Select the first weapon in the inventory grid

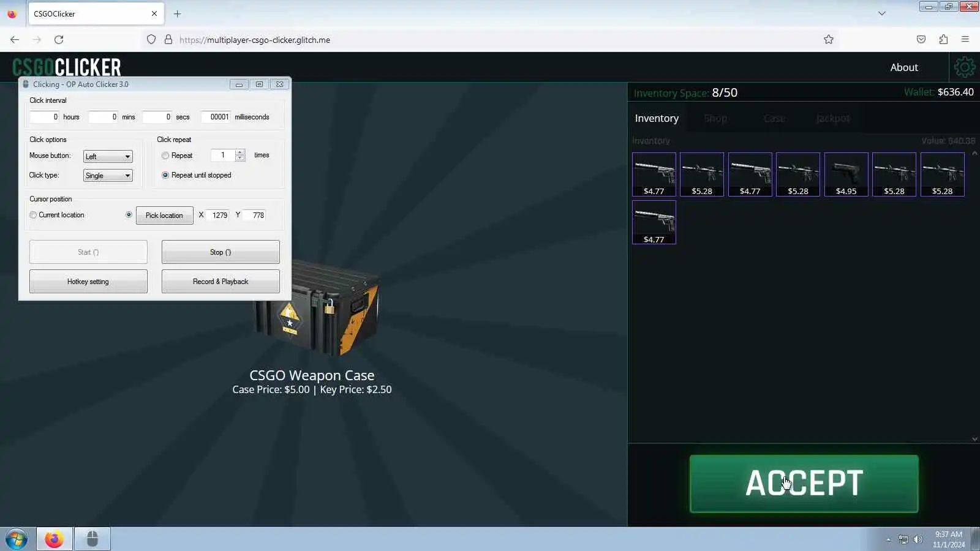(x=654, y=174)
